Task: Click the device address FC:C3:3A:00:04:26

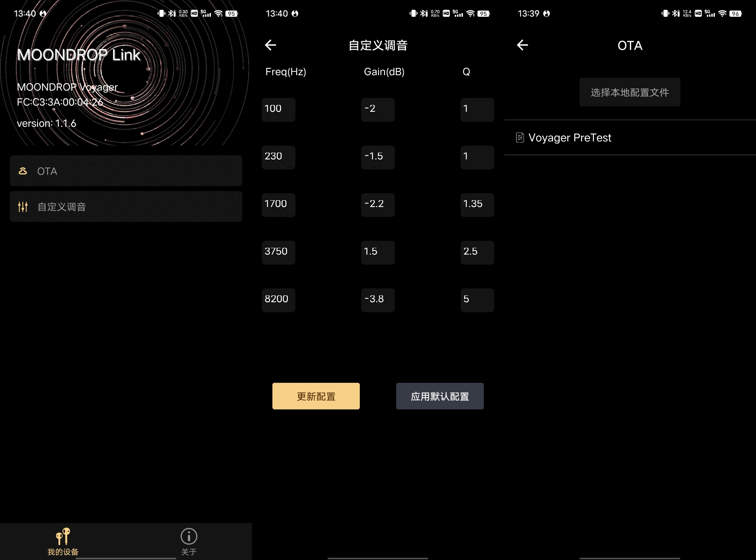Action: 60,102
